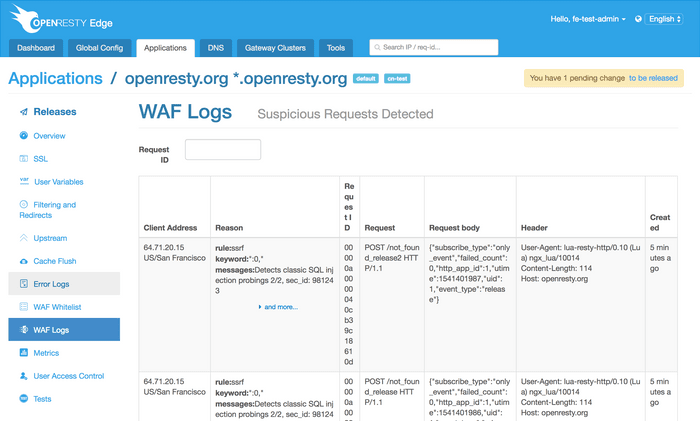Screen dimensions: 700x421
Task: Open Upstream sidebar link
Action: (50, 238)
